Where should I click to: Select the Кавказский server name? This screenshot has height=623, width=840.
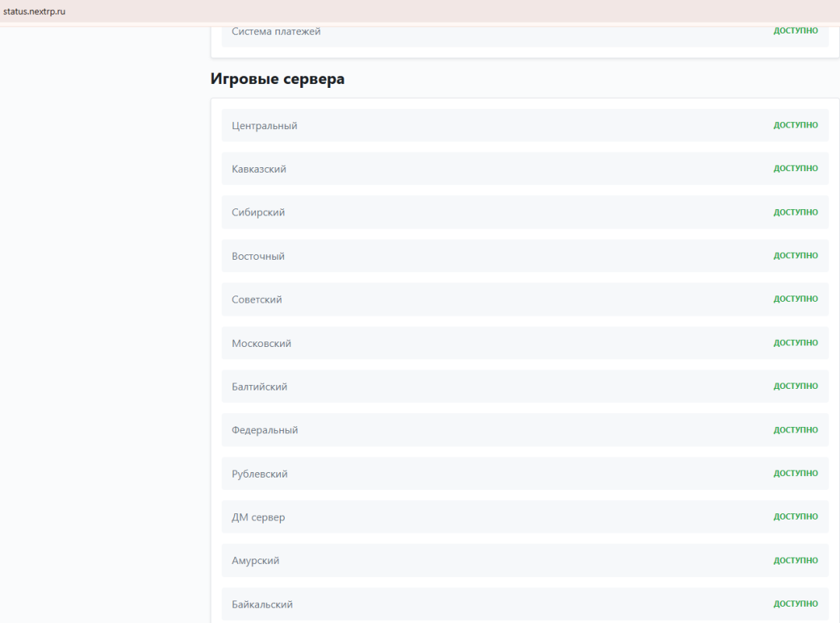click(x=259, y=170)
